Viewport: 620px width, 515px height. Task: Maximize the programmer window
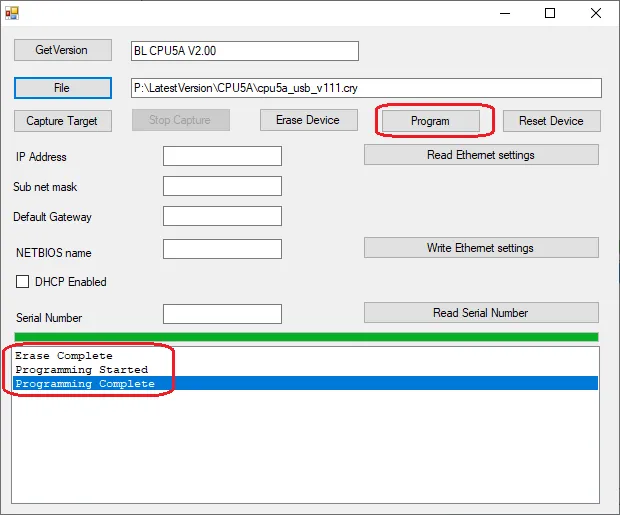point(550,13)
